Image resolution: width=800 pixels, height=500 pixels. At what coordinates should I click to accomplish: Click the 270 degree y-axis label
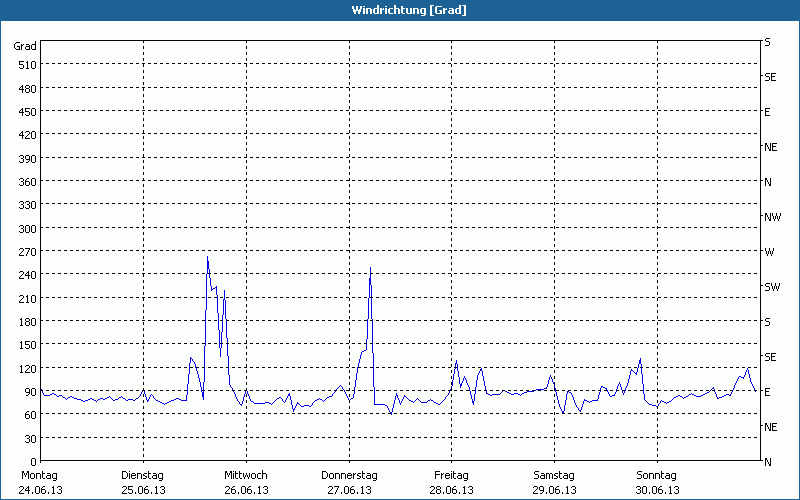(x=26, y=252)
